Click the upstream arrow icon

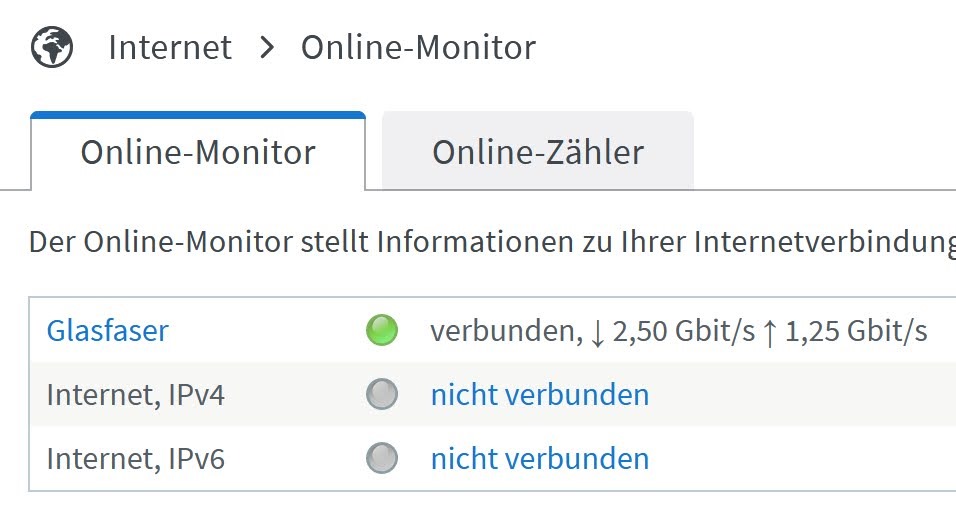tap(770, 333)
